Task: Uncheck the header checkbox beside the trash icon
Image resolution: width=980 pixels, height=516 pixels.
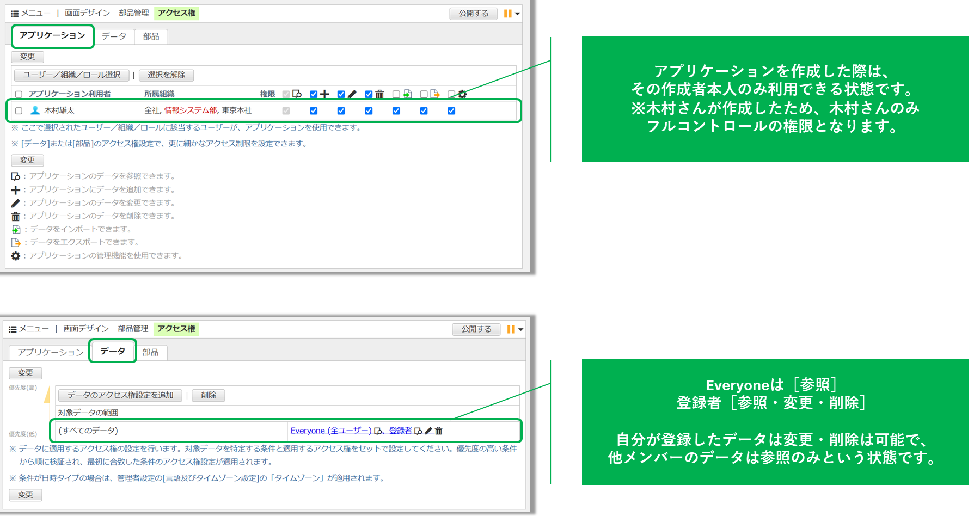Action: coord(369,95)
